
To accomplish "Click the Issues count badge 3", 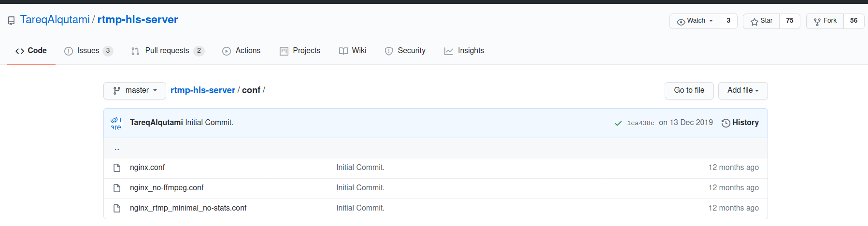I will coord(108,51).
